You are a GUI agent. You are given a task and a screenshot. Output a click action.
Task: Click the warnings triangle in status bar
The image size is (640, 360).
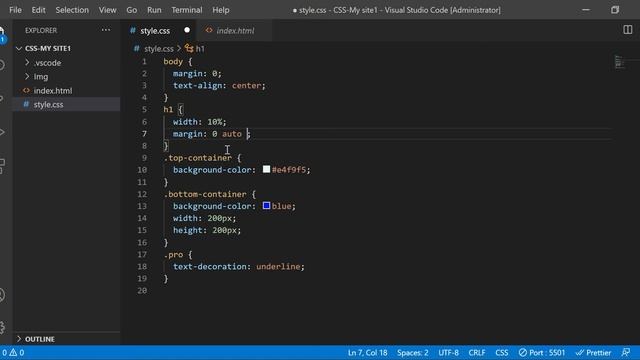click(13, 352)
